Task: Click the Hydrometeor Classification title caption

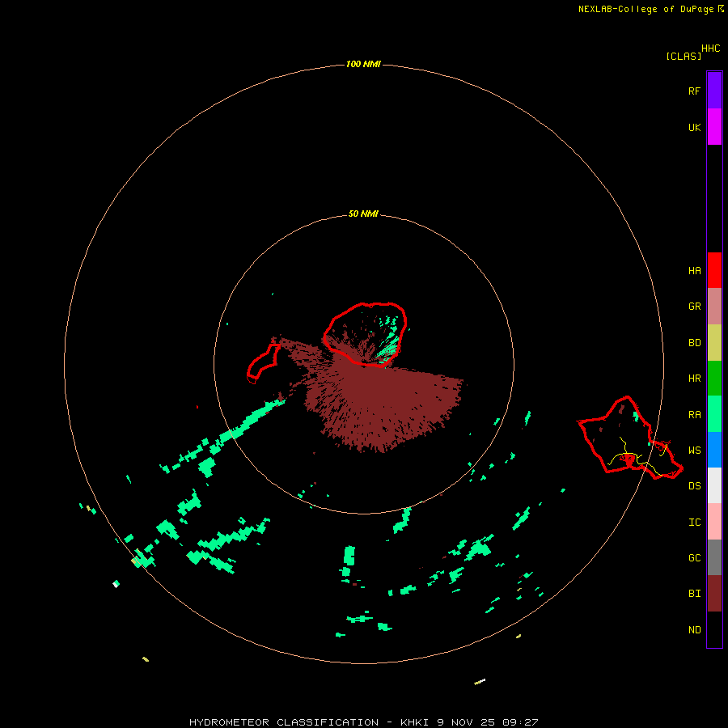Action: point(363,722)
